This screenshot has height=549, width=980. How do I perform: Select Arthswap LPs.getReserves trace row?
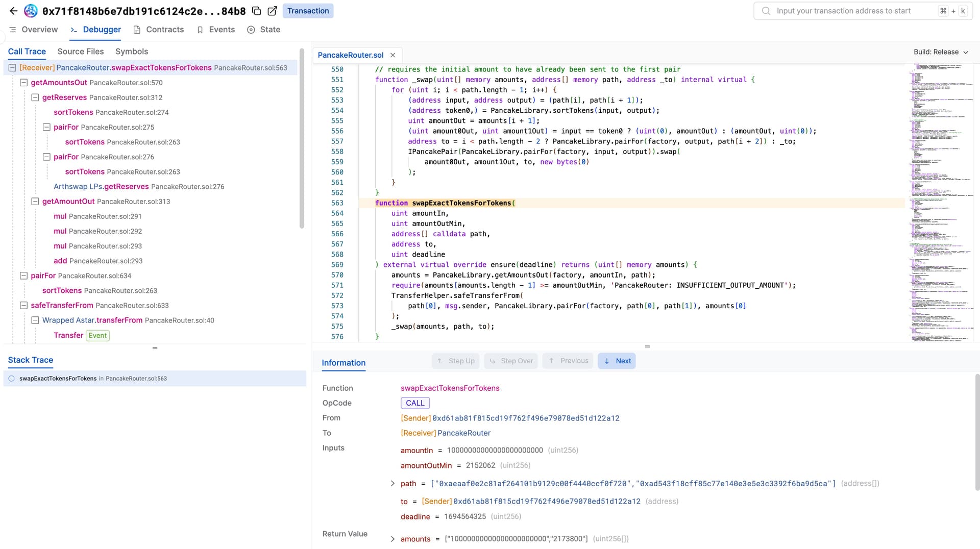coord(139,187)
